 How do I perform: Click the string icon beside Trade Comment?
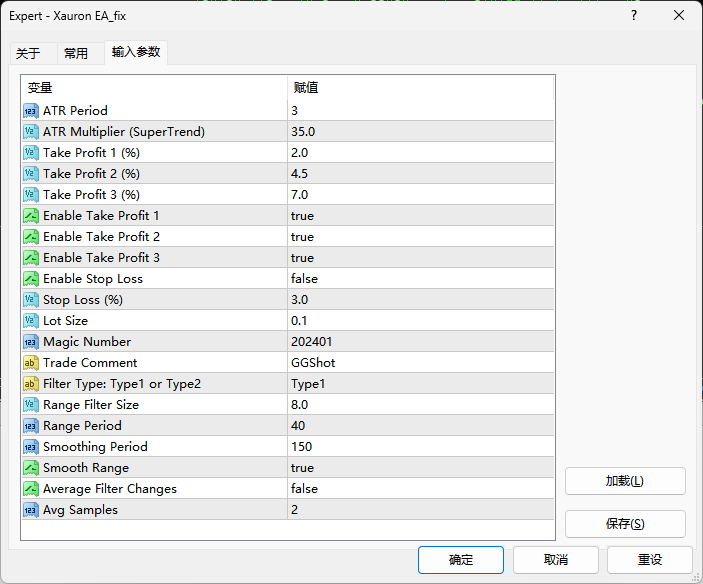pos(31,363)
